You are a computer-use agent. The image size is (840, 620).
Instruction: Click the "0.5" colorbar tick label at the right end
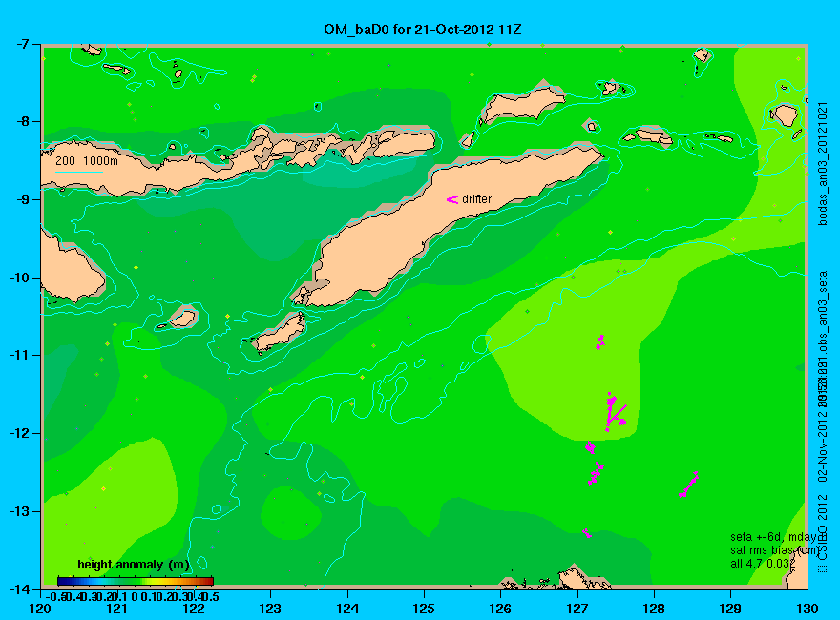211,596
